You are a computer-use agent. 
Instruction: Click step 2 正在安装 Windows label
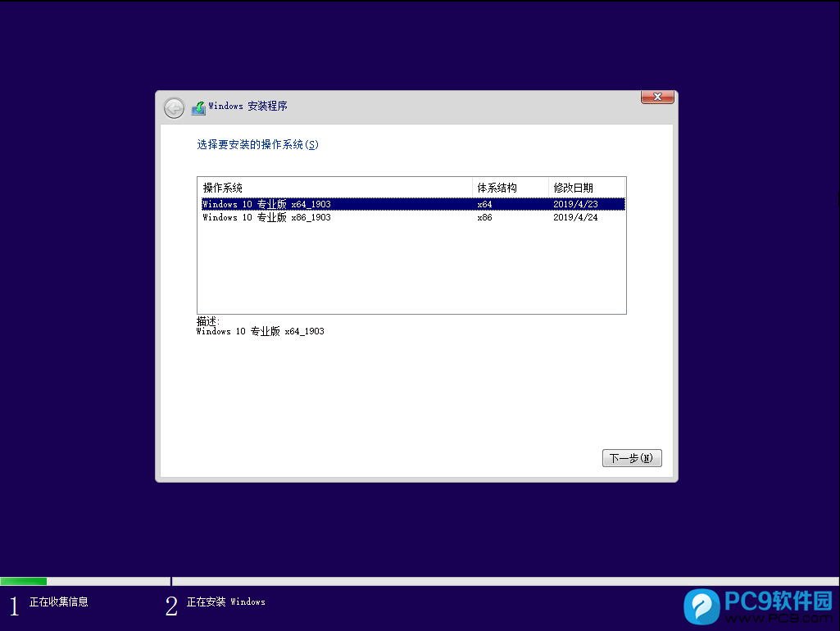225,602
